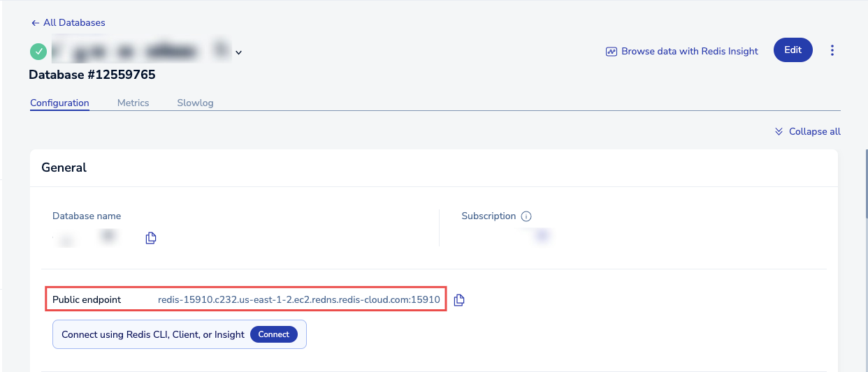Copy the database name with copy icon
Image resolution: width=868 pixels, height=372 pixels.
click(151, 238)
